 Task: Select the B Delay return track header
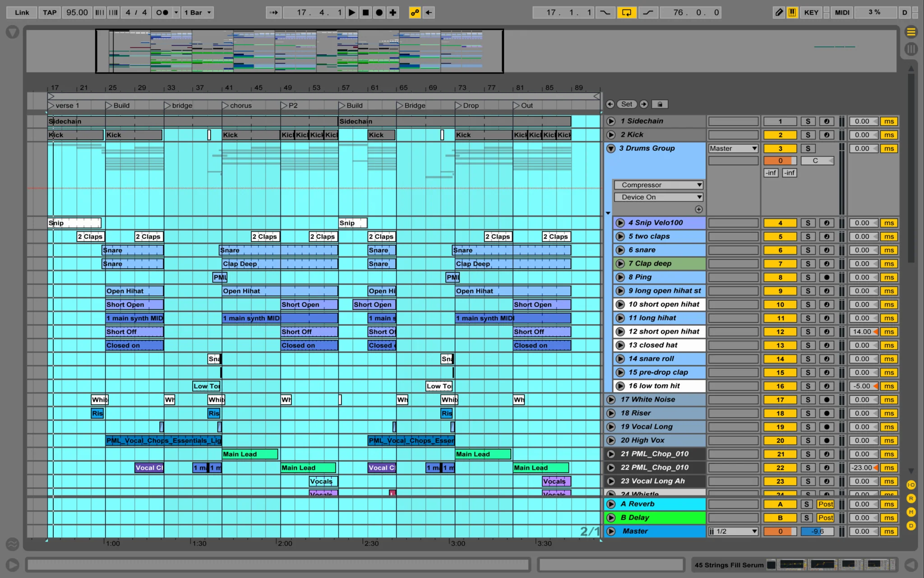tap(655, 518)
